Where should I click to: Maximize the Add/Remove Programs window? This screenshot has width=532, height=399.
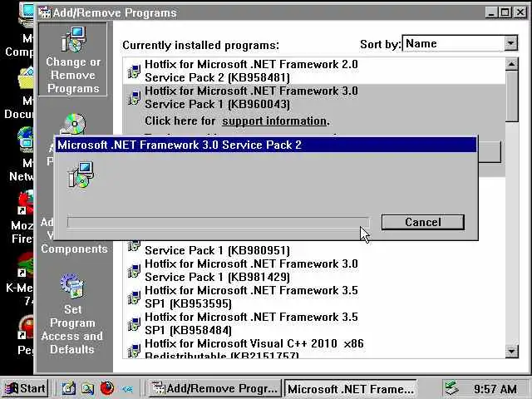coord(505,12)
